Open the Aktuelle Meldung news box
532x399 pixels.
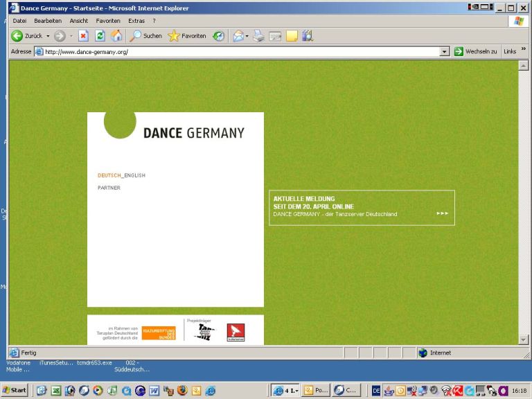pos(362,208)
